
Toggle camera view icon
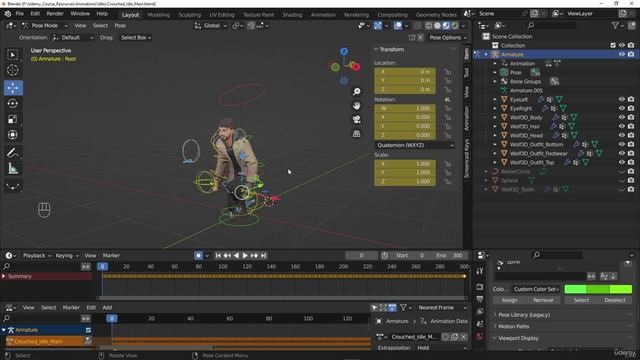coord(357,120)
